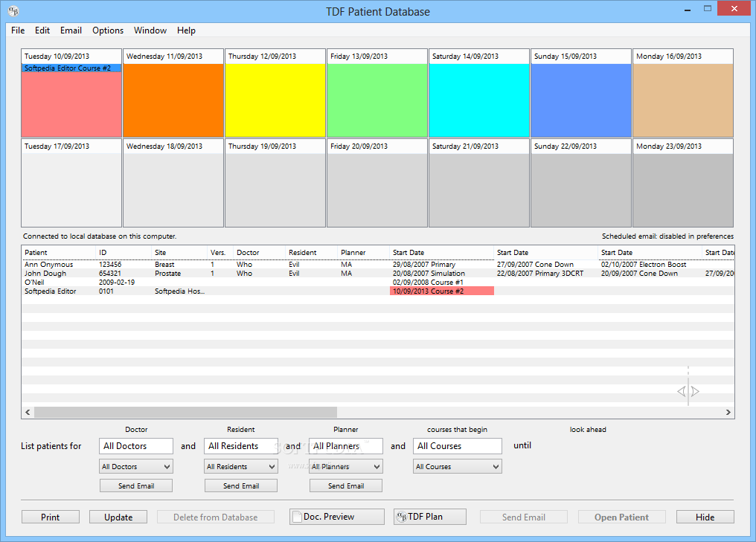Select the cyan Saturday 14/09/2013 day cell
This screenshot has height=542, width=756.
pyautogui.click(x=478, y=100)
